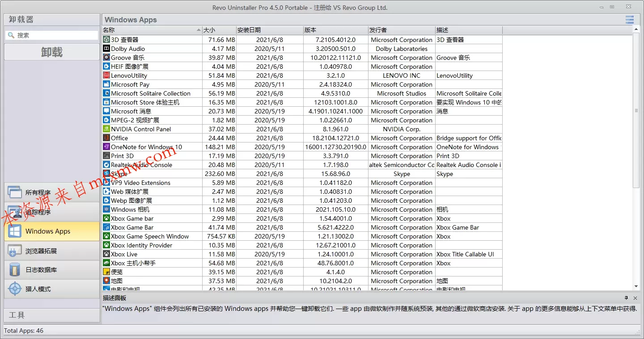Click the Xbox Live app icon
This screenshot has width=644, height=339.
pyautogui.click(x=106, y=254)
